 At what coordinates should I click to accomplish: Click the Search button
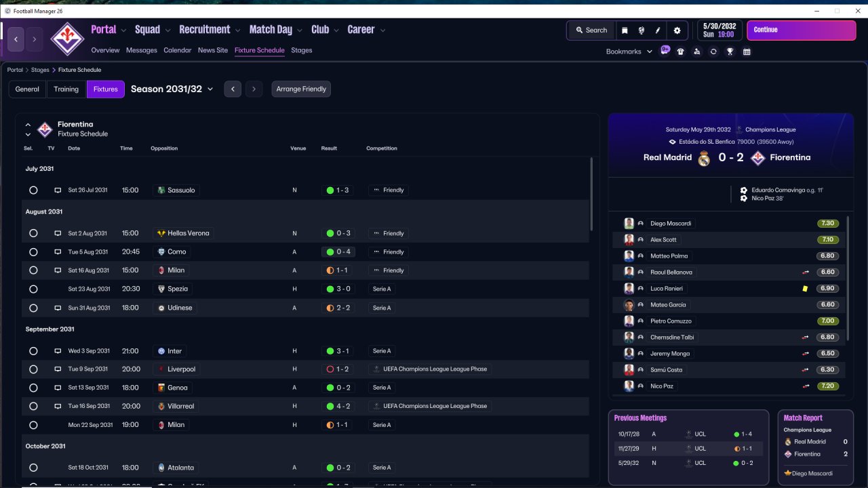(x=591, y=30)
